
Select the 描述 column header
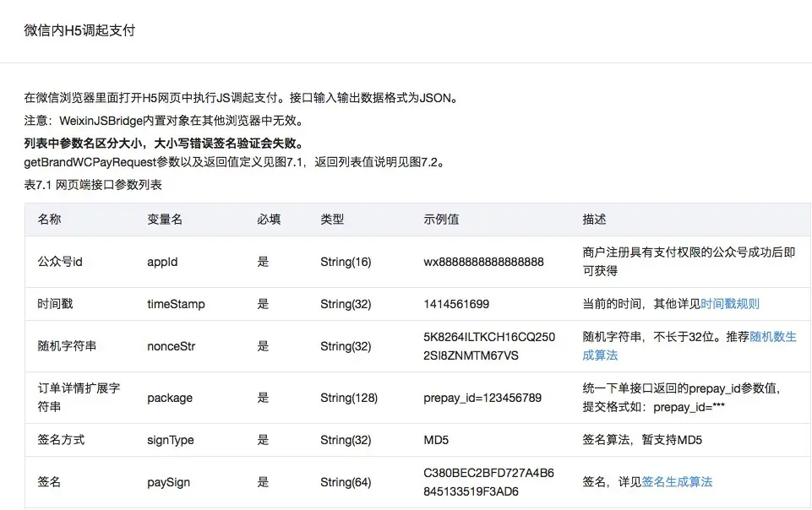[594, 220]
